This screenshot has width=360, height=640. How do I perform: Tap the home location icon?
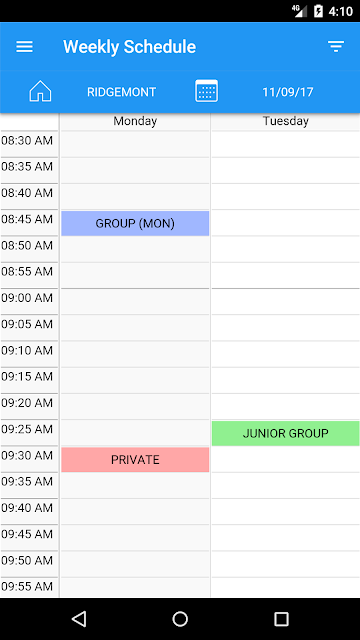coord(40,91)
